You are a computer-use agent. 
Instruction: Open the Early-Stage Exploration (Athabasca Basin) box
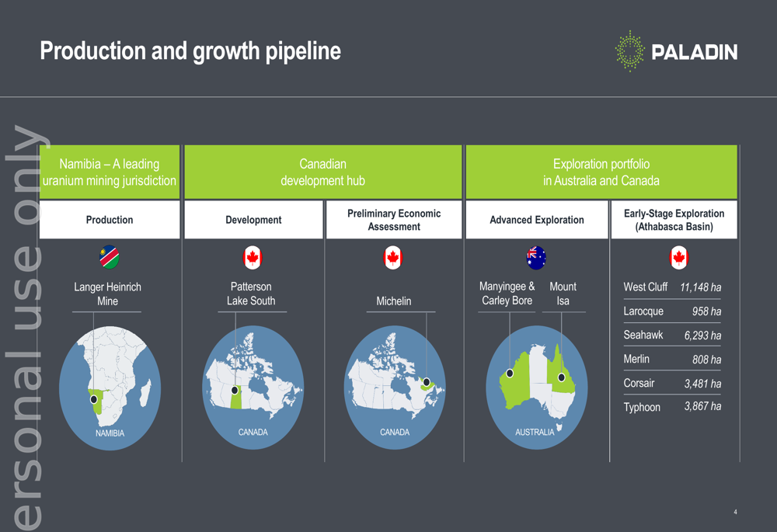pos(674,220)
